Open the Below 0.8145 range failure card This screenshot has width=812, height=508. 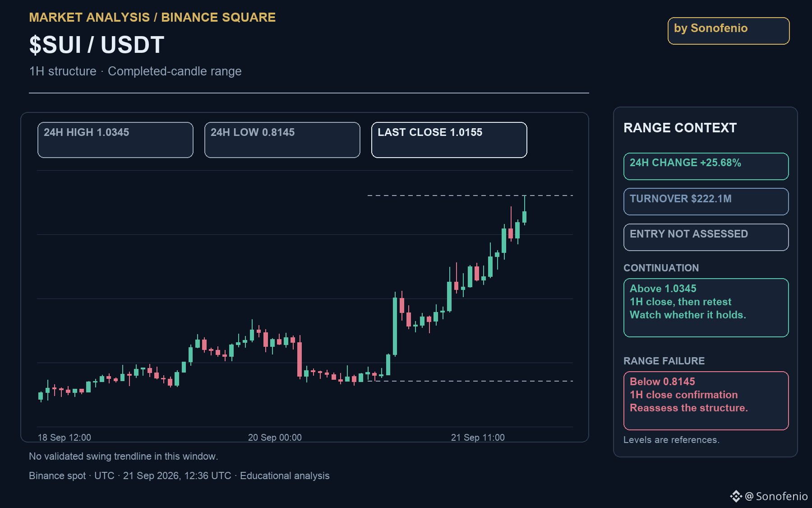[706, 401]
